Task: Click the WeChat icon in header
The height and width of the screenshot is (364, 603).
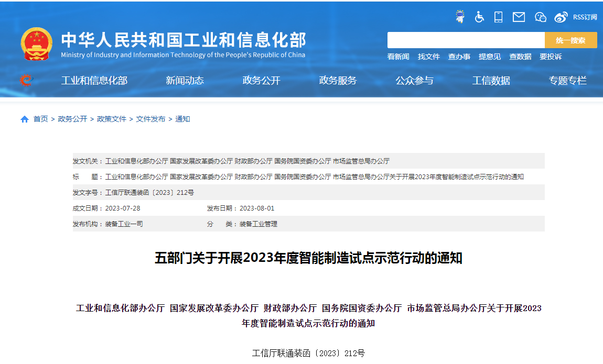Action: [540, 17]
